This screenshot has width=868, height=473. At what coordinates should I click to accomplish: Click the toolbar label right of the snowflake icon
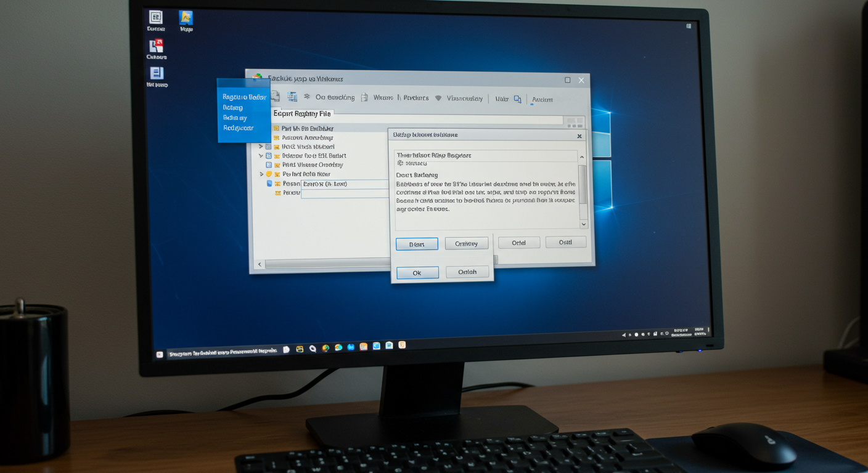pyautogui.click(x=335, y=97)
